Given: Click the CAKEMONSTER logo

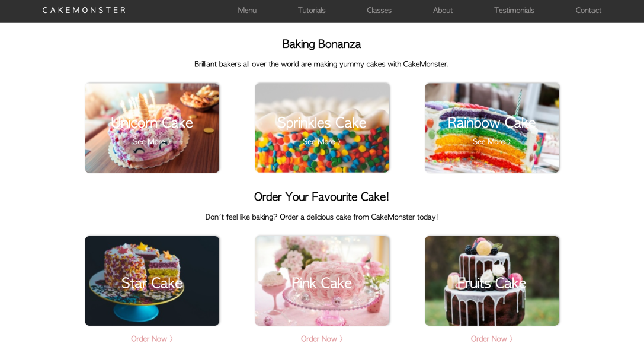Looking at the screenshot, I should pos(84,10).
